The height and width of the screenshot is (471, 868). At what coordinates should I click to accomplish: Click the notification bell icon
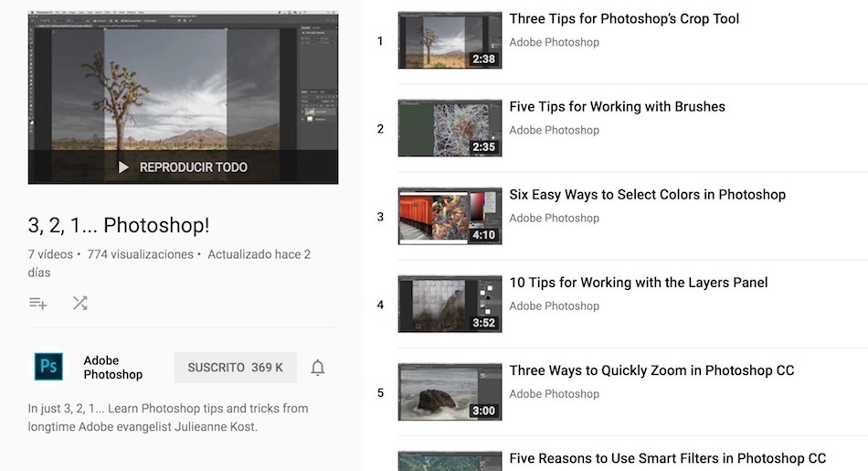[x=317, y=368]
